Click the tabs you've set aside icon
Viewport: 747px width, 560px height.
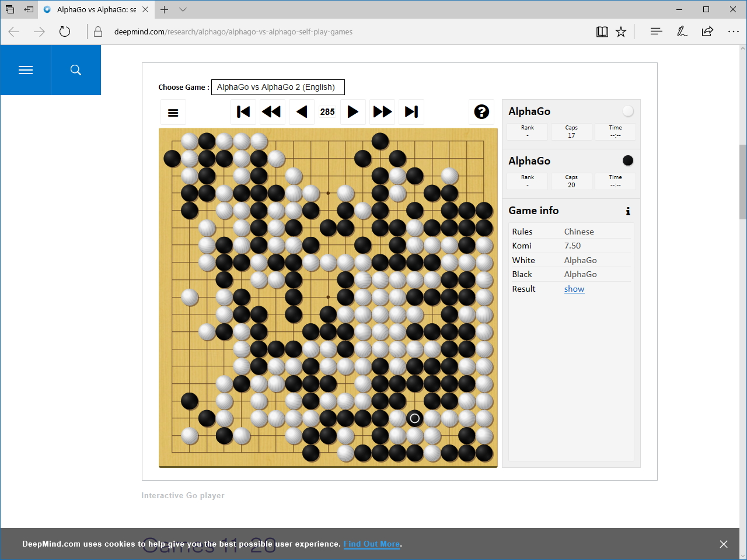coord(10,9)
